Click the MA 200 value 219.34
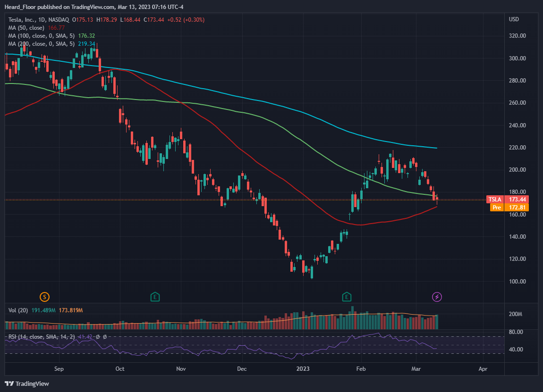Screen dimensions: 543x392 point(86,43)
